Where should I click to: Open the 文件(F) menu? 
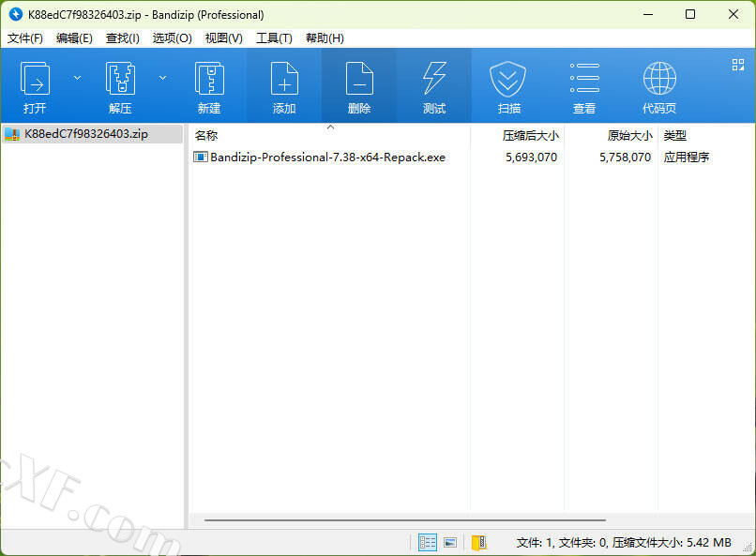click(x=25, y=38)
